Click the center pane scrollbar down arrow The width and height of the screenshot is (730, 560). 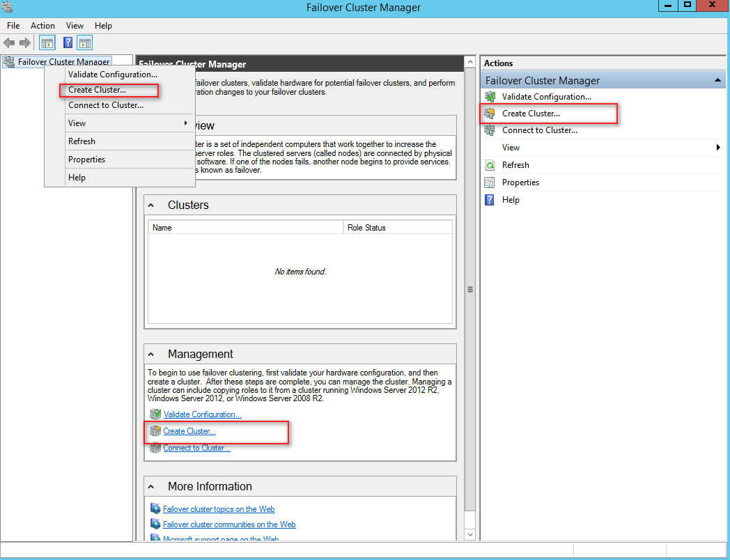pyautogui.click(x=470, y=535)
